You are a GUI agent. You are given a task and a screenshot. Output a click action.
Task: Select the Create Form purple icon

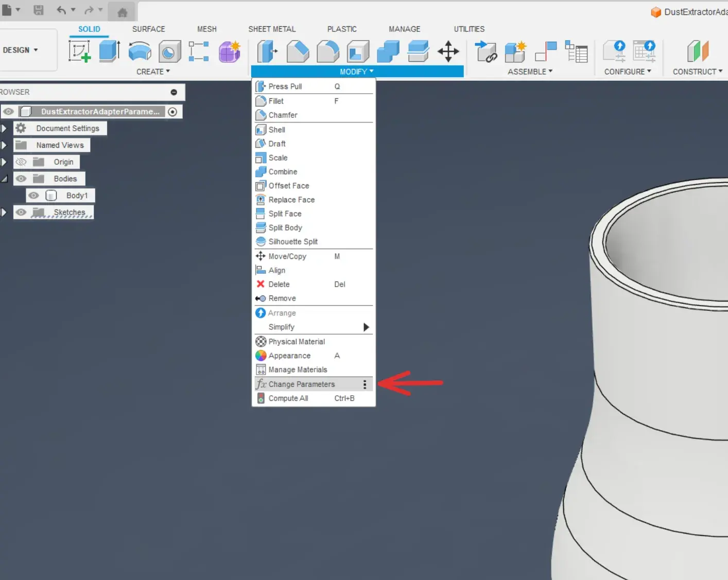click(x=229, y=51)
